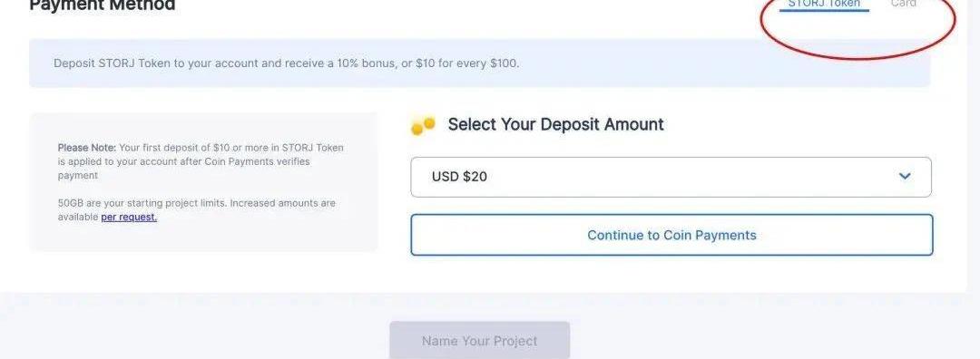Screen dimensions: 980x359
Task: Select the 'USD $20' value text
Action: pos(459,177)
